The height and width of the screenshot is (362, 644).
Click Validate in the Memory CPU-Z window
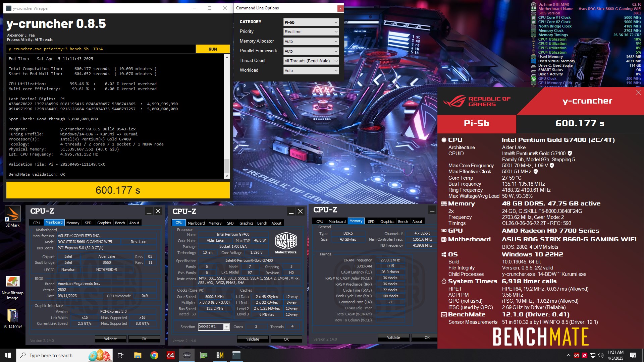393,338
